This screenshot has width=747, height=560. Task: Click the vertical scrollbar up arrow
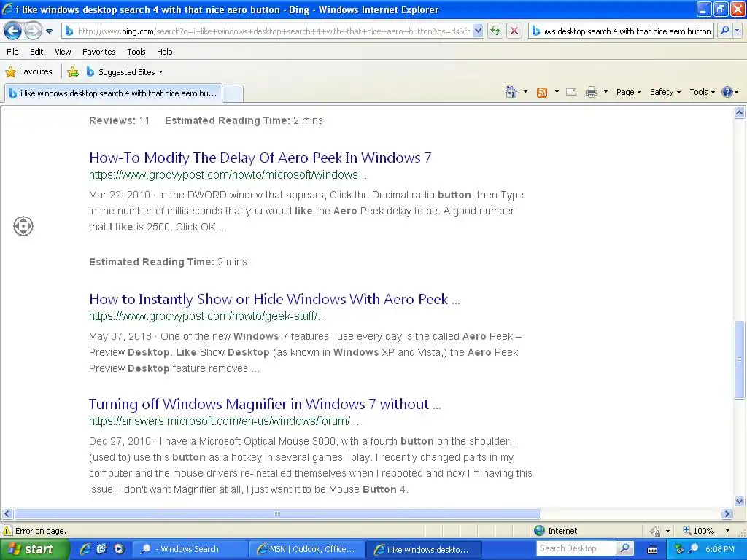point(740,113)
